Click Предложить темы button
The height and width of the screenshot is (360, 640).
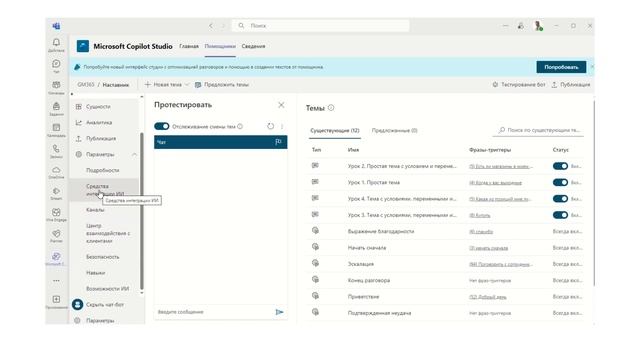tap(222, 84)
